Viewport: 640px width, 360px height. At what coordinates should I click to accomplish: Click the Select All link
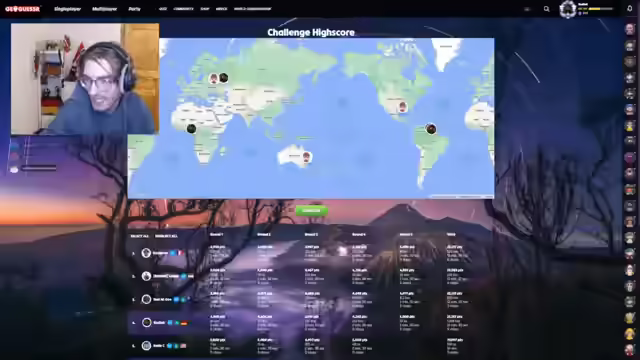pos(139,236)
